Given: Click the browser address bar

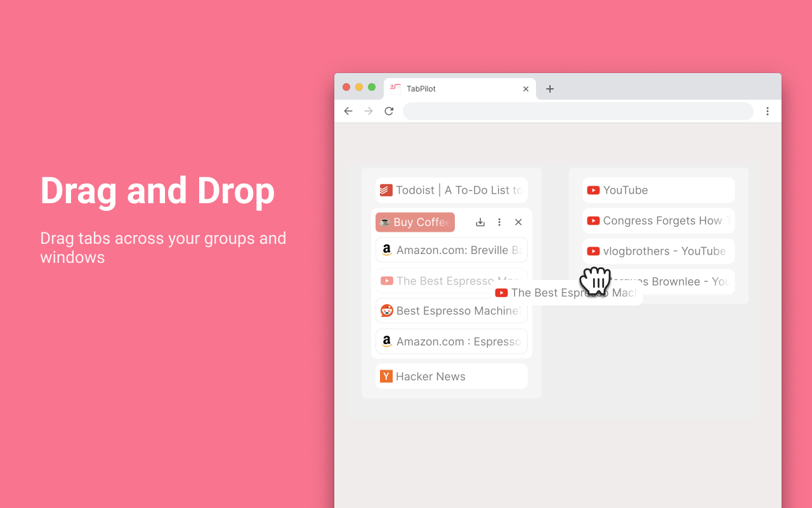Looking at the screenshot, I should 578,110.
